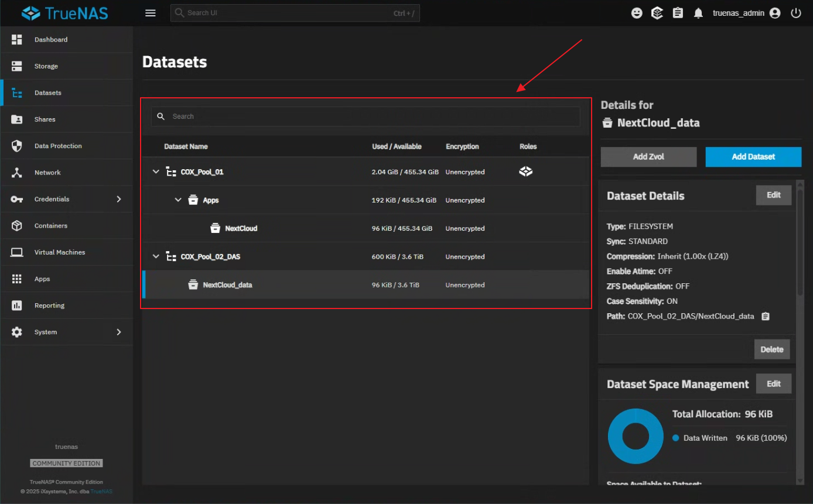Open the feedback smiley icon
The height and width of the screenshot is (504, 813).
(x=637, y=13)
